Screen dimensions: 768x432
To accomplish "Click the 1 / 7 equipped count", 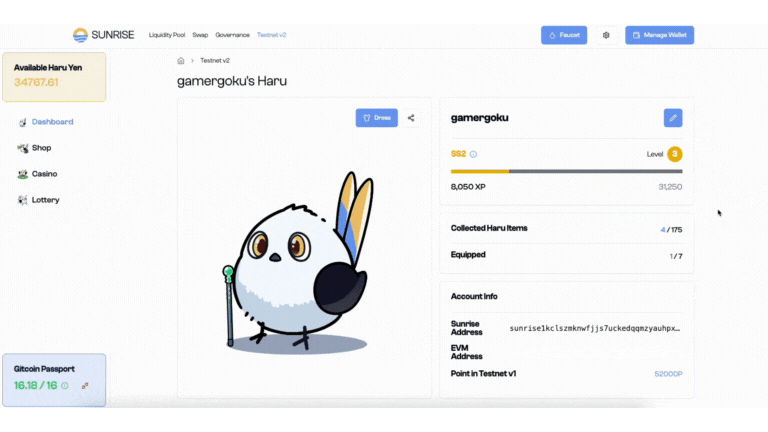I will click(676, 256).
